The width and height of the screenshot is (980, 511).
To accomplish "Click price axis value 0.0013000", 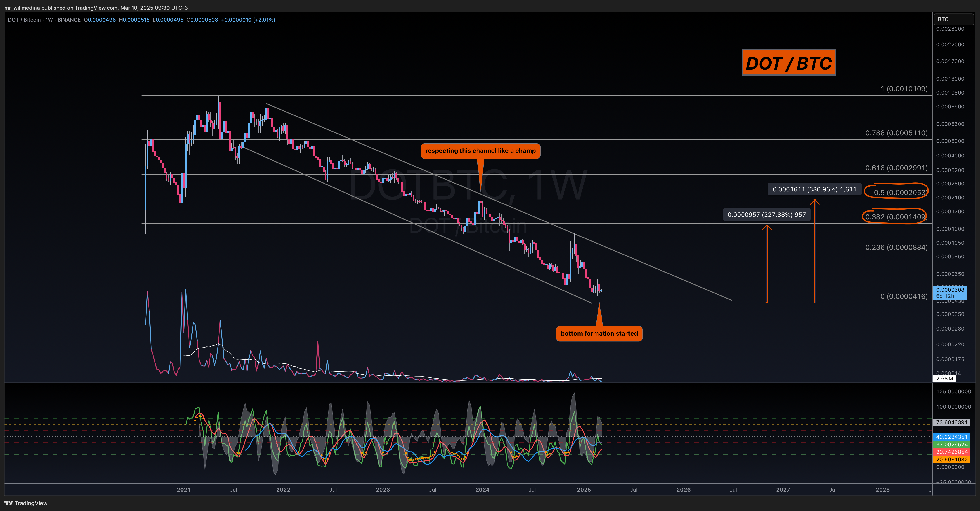I will click(950, 79).
